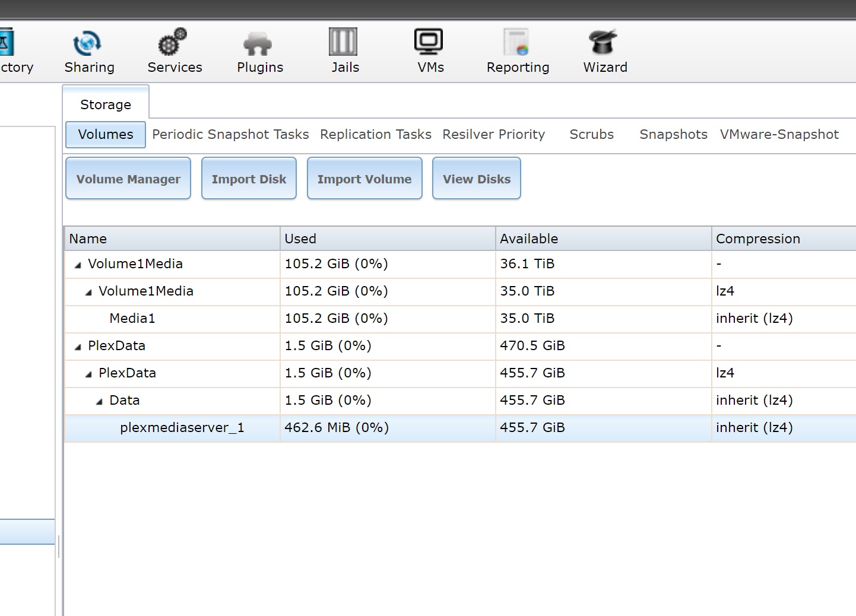Click the Used column header

tap(388, 239)
